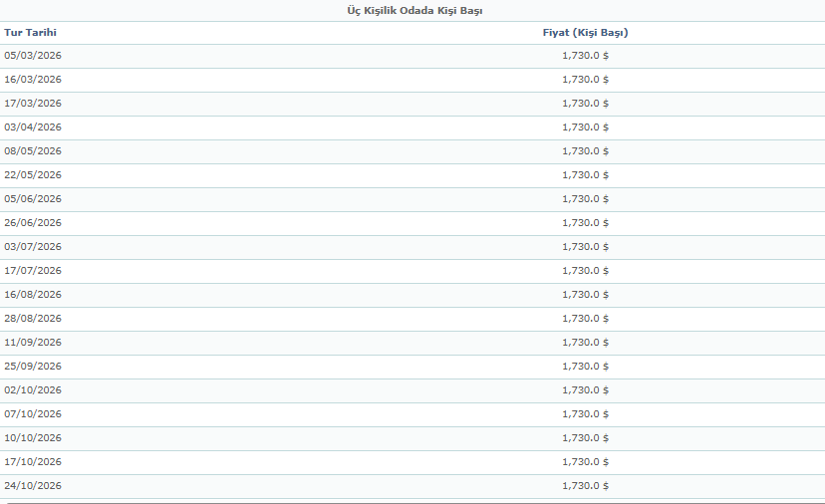
Task: Click the 'Fiyat (Kişi Başı)' column header
Action: click(585, 33)
